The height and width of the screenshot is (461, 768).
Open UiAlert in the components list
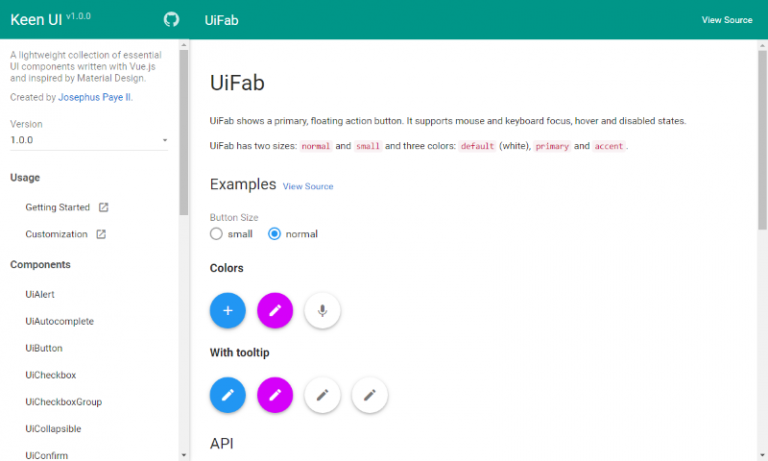[x=40, y=295]
